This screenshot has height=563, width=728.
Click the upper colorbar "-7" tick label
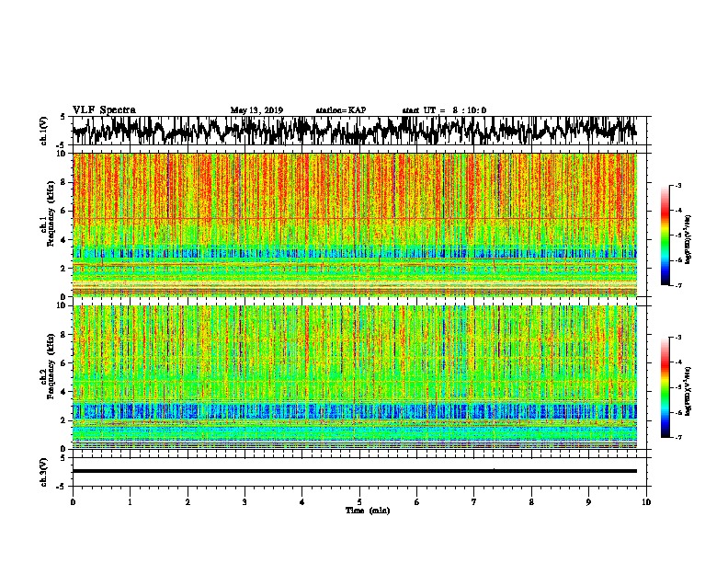click(x=678, y=285)
